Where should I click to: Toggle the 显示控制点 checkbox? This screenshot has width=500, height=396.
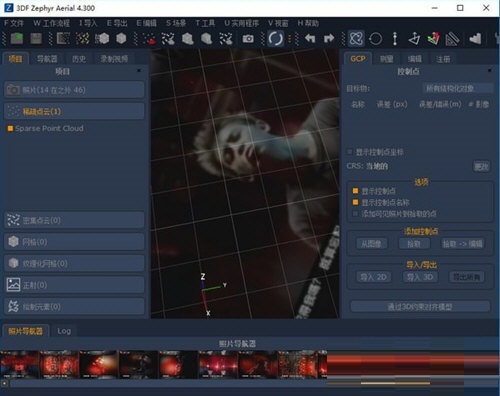pos(355,191)
